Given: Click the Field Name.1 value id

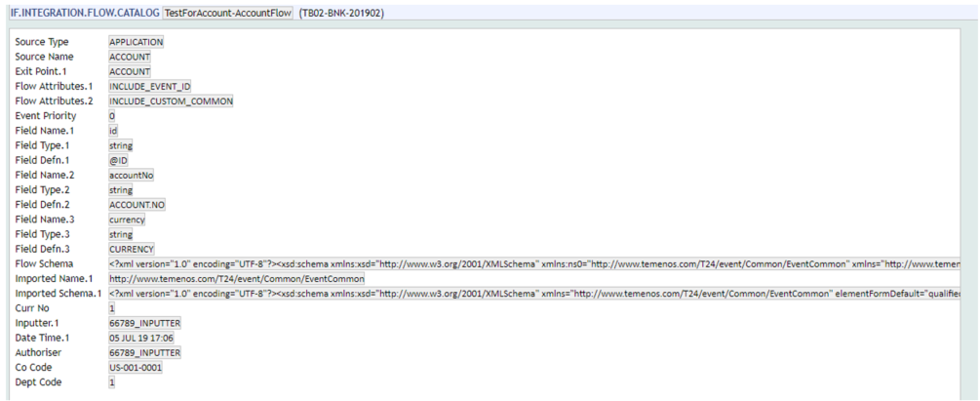Looking at the screenshot, I should pos(113,130).
